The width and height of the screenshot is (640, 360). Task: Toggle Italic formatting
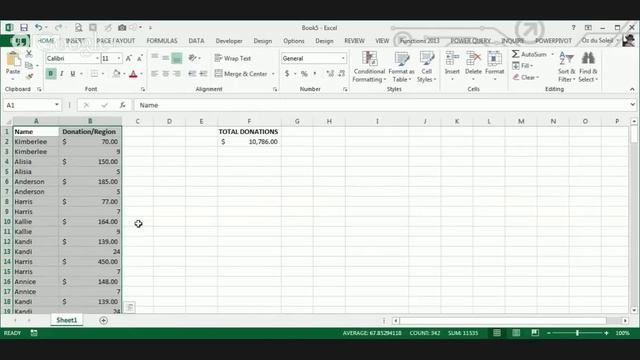[x=62, y=74]
